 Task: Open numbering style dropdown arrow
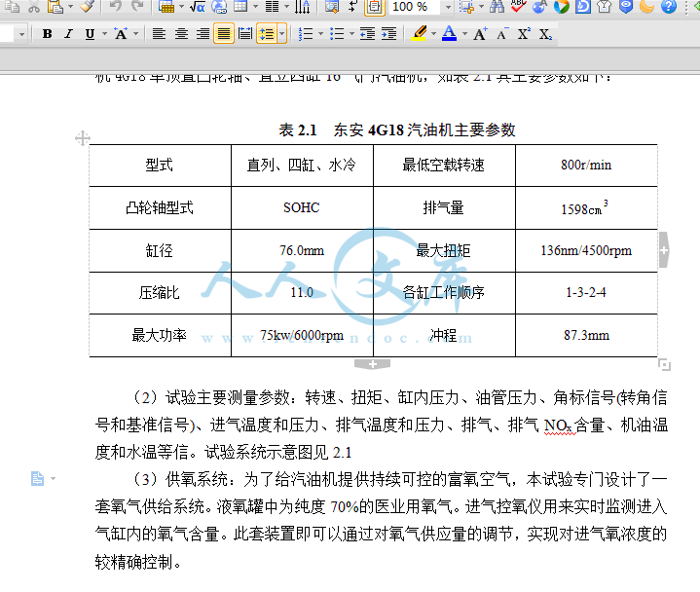click(x=320, y=34)
